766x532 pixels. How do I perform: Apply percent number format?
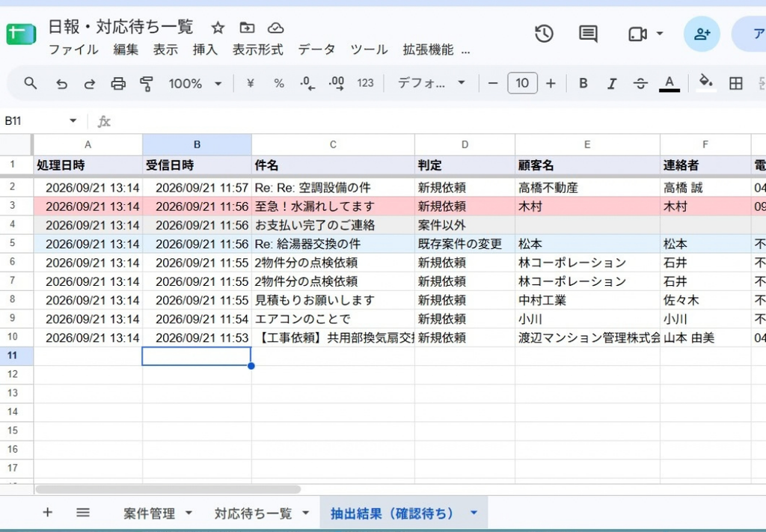[x=279, y=84]
